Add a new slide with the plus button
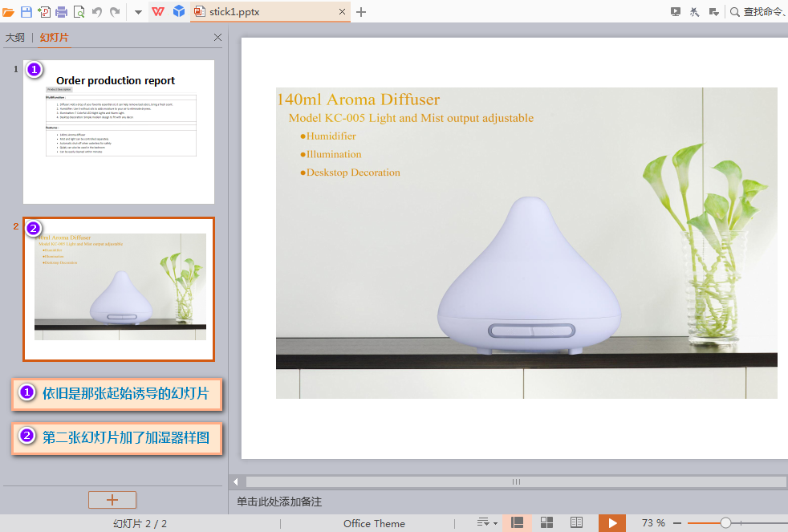Screen dimensions: 788x532 112,500
